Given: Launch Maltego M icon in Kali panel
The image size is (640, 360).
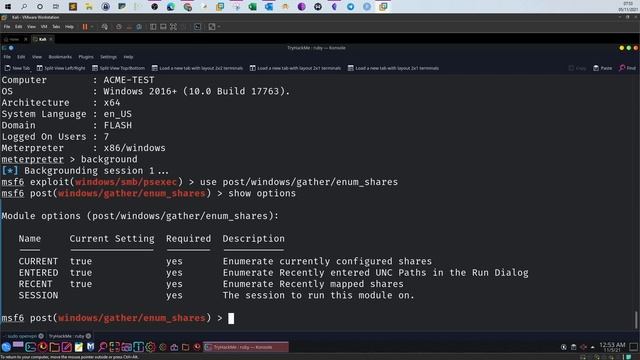Looking at the screenshot, I should pyautogui.click(x=90, y=347).
